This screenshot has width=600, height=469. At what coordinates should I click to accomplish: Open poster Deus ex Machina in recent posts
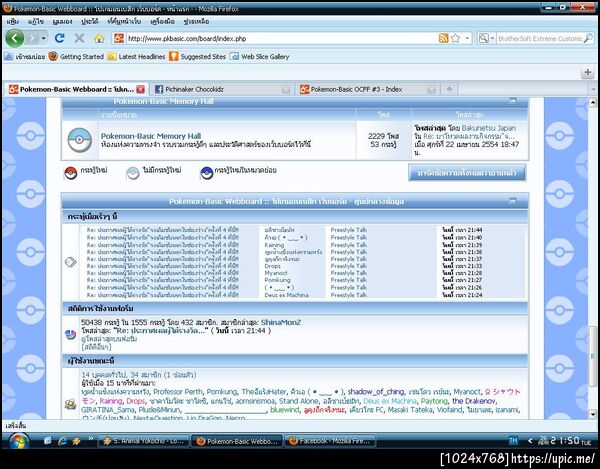[286, 295]
